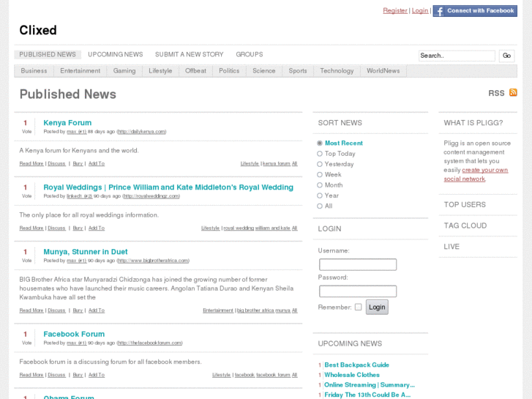Click the Go search button

tap(506, 56)
